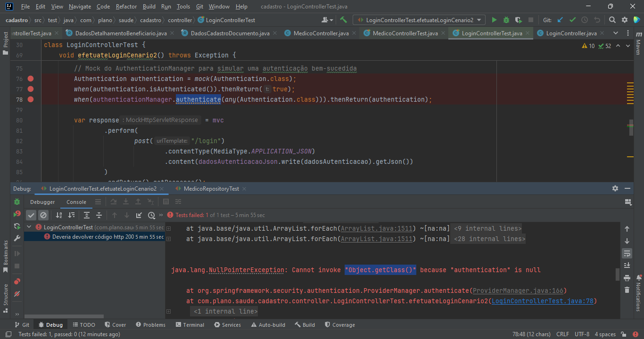The height and width of the screenshot is (339, 644).
Task: Toggle breakpoint on line 77
Action: (x=31, y=89)
